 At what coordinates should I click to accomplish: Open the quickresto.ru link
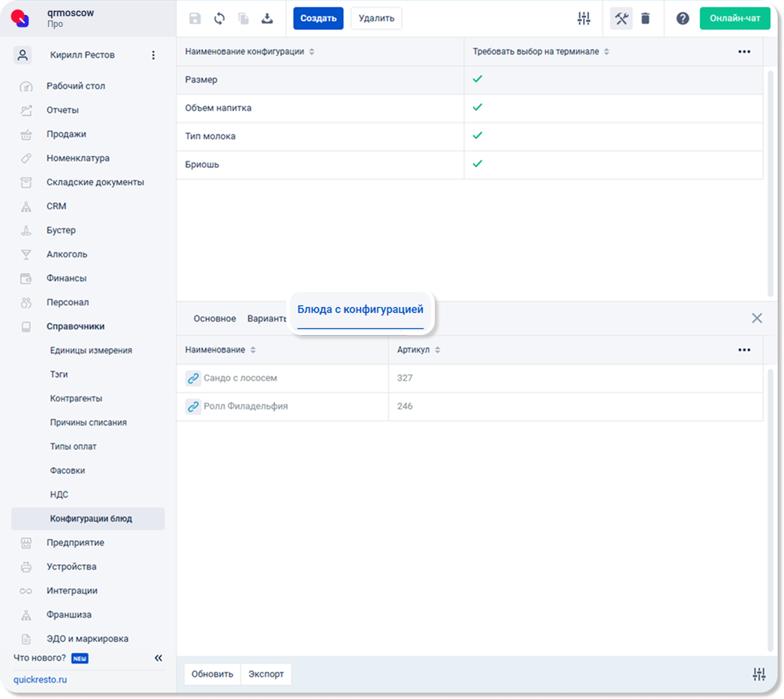click(x=40, y=679)
